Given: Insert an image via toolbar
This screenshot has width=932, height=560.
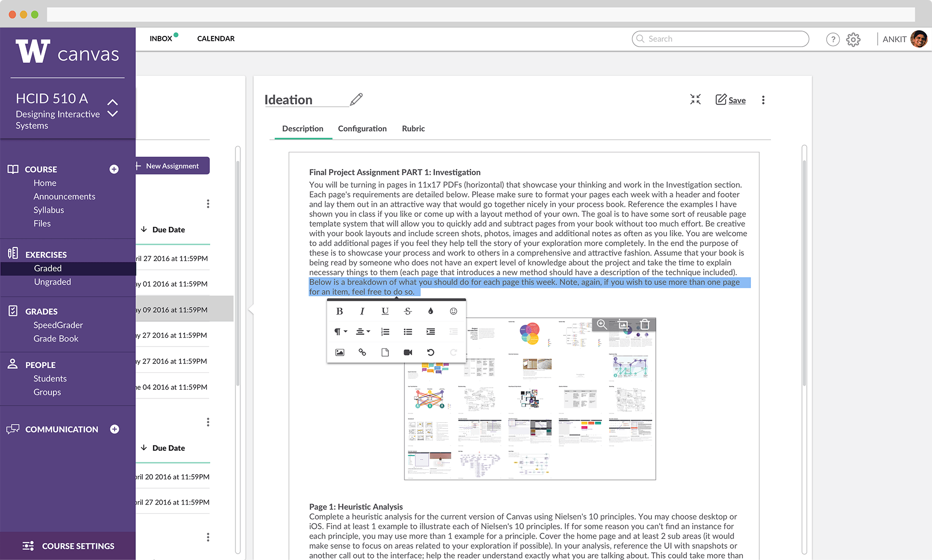Looking at the screenshot, I should (340, 352).
